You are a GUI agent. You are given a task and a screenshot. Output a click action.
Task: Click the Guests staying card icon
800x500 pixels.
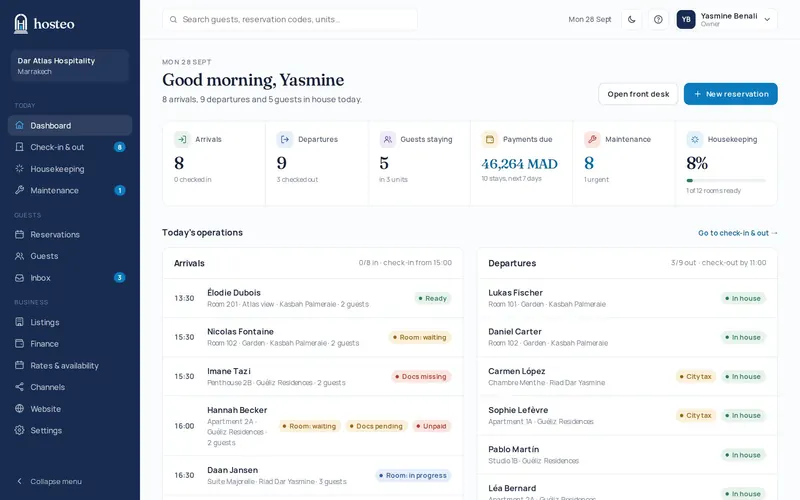point(387,139)
